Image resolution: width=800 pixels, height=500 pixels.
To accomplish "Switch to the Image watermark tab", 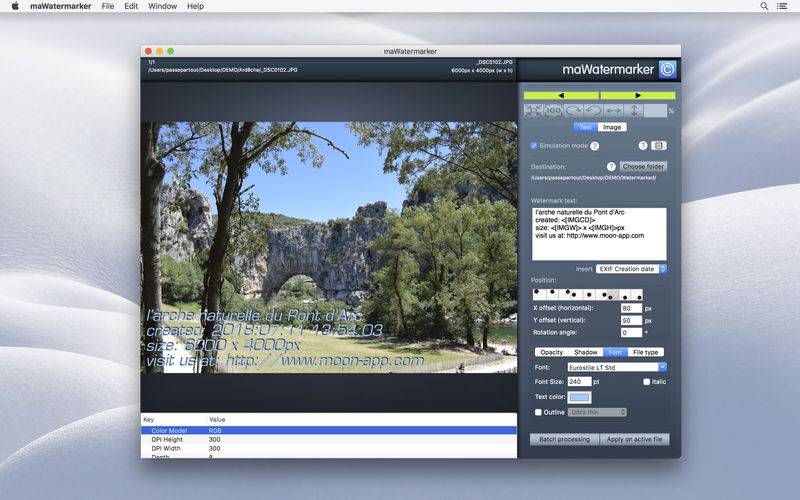I will coord(612,127).
